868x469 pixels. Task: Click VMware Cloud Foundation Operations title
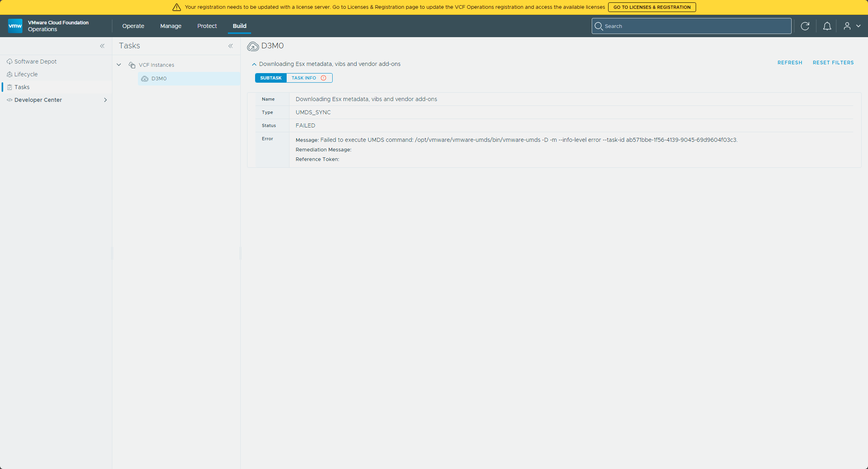point(58,26)
